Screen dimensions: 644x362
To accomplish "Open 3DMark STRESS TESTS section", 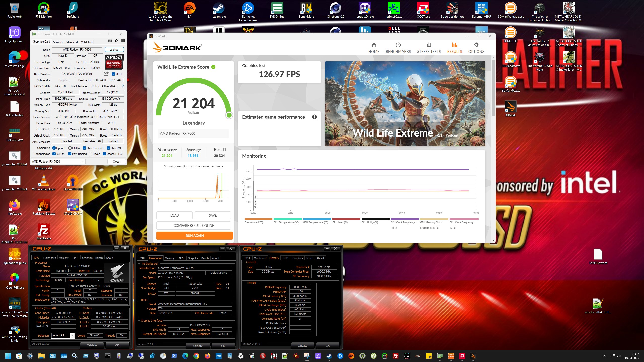I will pyautogui.click(x=429, y=48).
